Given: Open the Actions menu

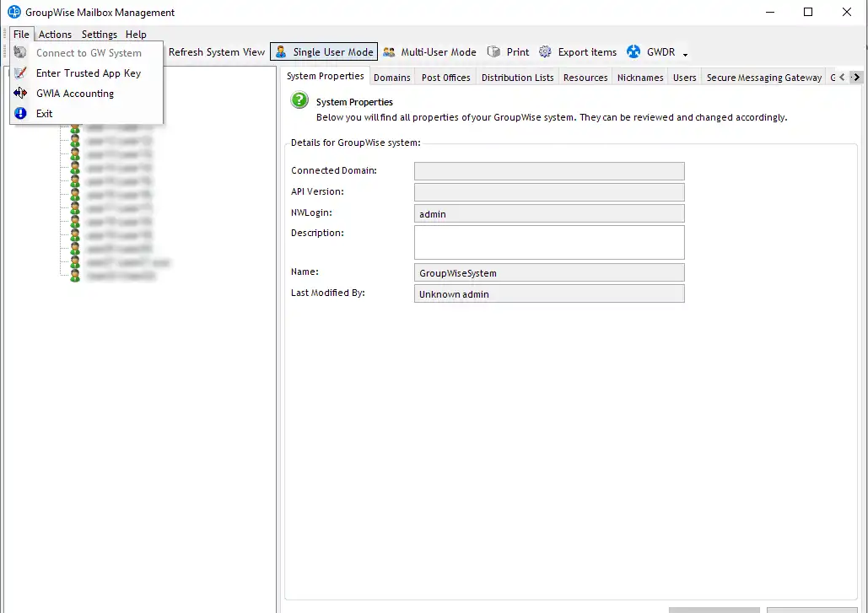Looking at the screenshot, I should tap(55, 35).
